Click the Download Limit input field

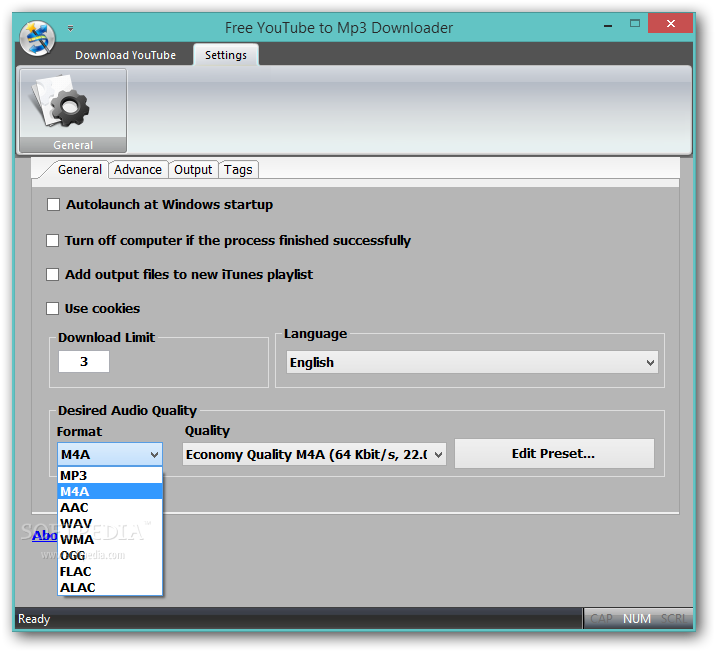84,362
